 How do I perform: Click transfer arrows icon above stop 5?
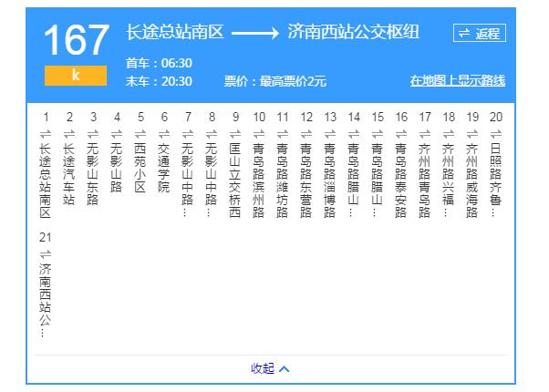(140, 134)
